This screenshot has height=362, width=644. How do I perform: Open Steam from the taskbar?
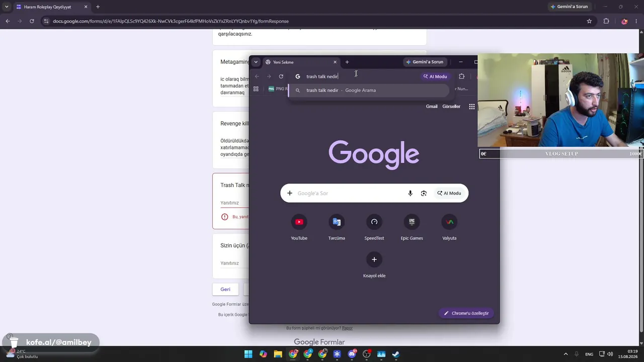tap(396, 354)
